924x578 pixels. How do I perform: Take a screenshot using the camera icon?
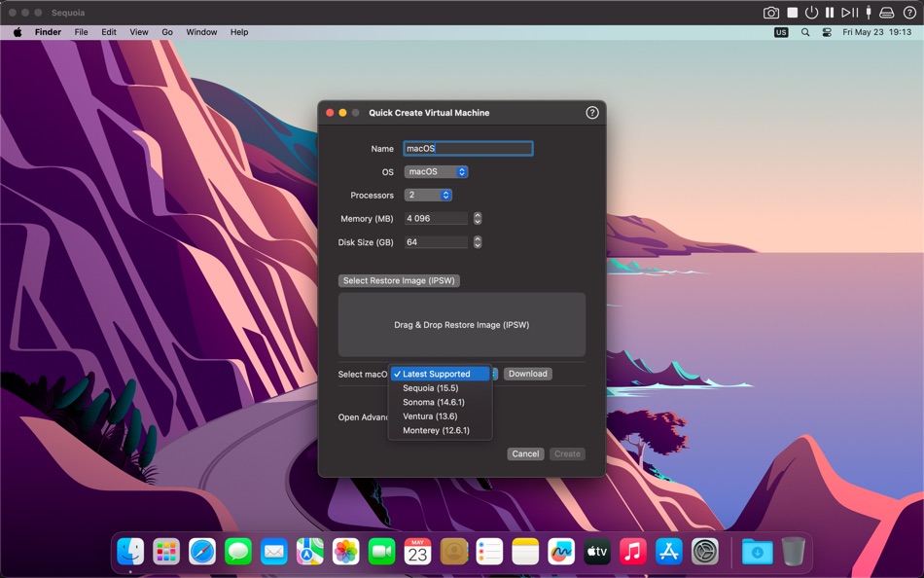[x=771, y=12]
